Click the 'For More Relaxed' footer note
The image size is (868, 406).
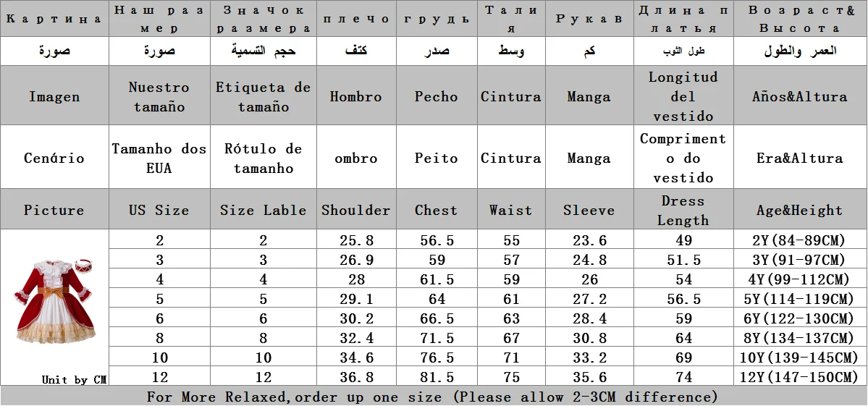click(x=432, y=396)
